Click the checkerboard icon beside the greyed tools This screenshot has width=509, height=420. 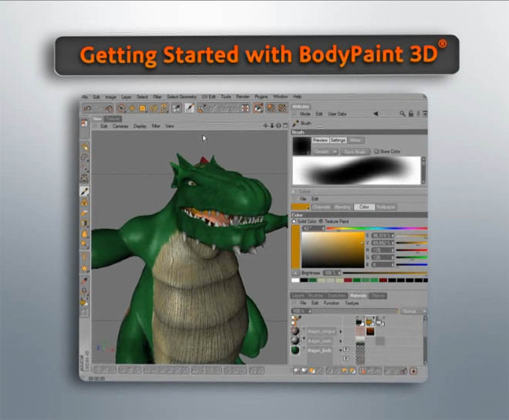tap(246, 109)
